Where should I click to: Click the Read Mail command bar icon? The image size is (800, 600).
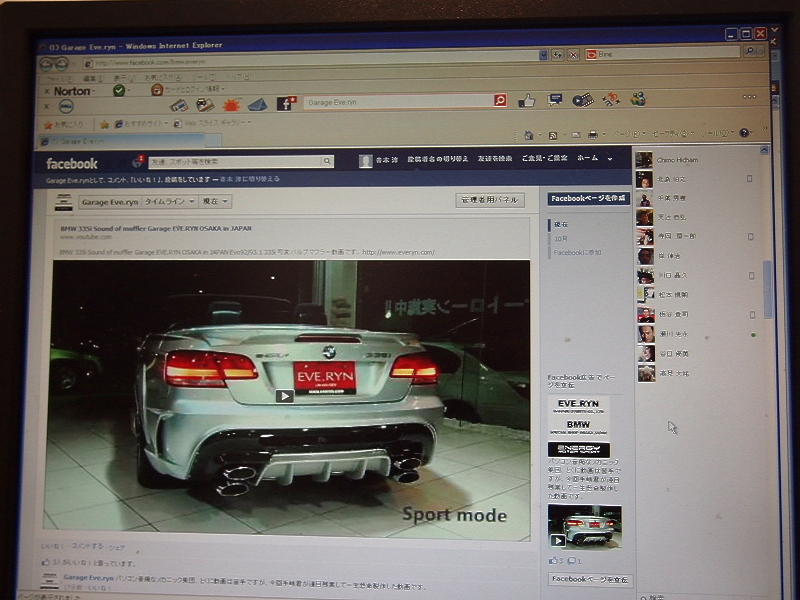coord(576,135)
